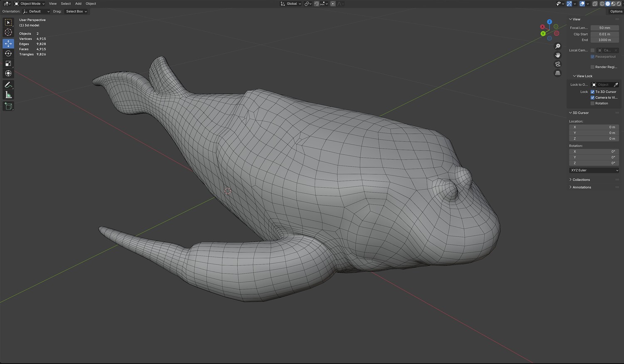Click the Local Camera object field
624x364 pixels.
(608, 50)
